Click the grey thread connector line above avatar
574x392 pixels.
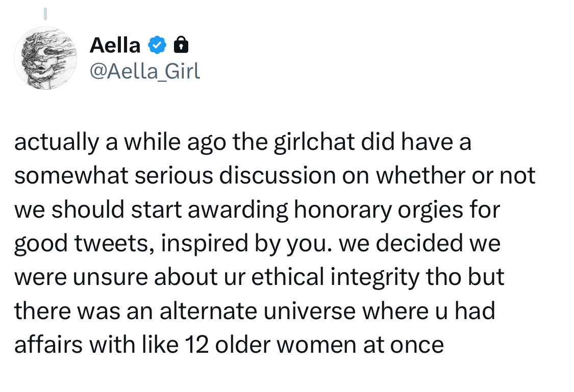[45, 14]
